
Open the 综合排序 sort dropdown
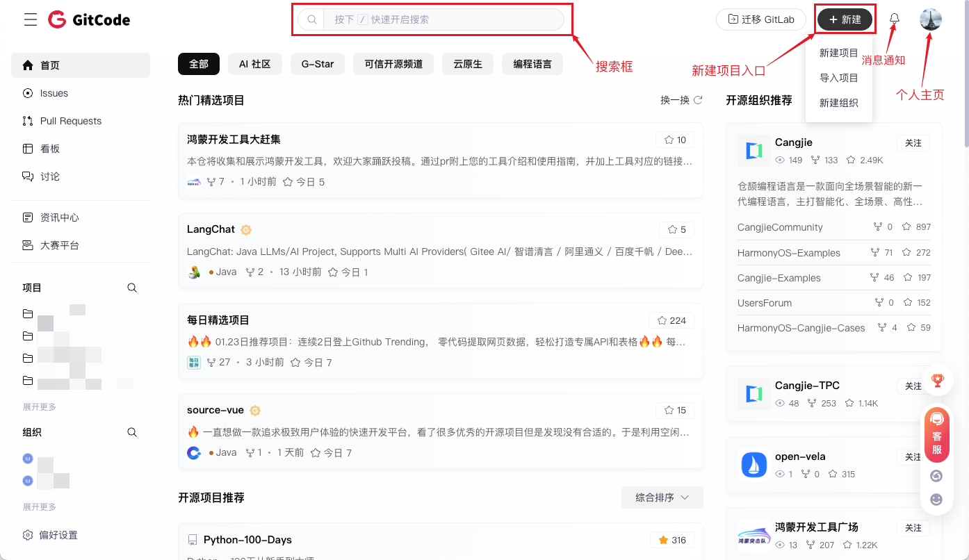coord(662,497)
